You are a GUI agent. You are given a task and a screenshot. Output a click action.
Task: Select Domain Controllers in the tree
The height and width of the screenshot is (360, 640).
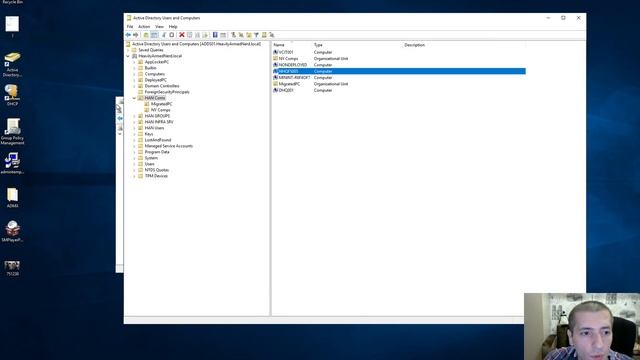pos(162,86)
